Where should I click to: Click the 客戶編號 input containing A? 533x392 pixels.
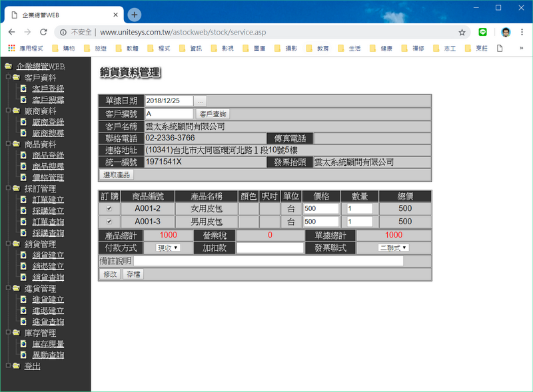pos(169,114)
